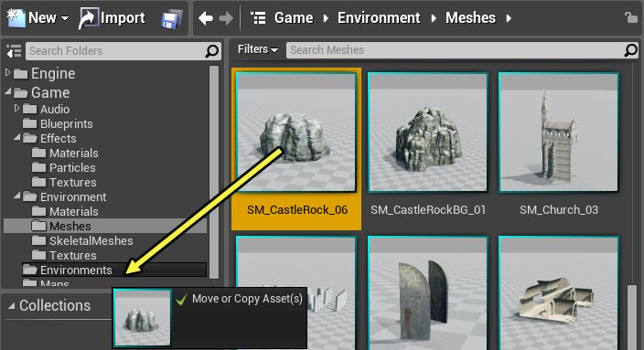Go forward with the right arrow
The height and width of the screenshot is (350, 644).
tap(226, 18)
